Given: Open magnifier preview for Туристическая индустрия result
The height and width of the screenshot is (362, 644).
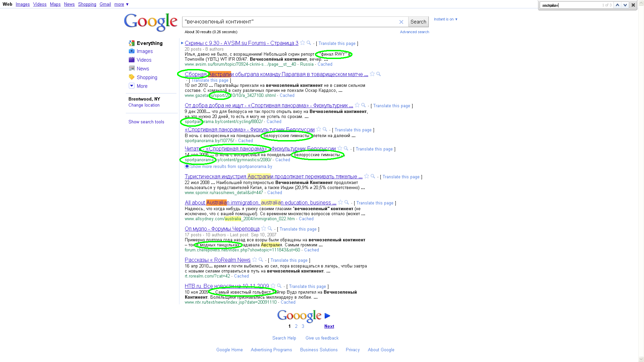Looking at the screenshot, I should pos(373,176).
